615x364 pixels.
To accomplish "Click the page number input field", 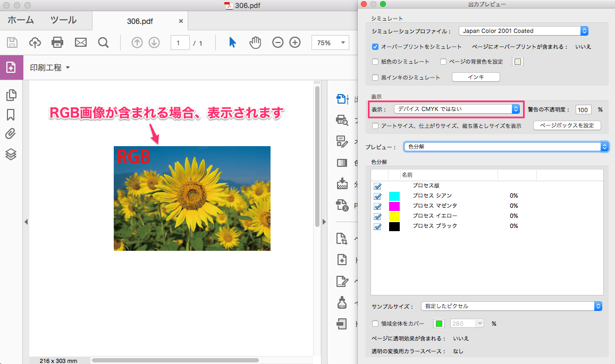I will point(180,43).
